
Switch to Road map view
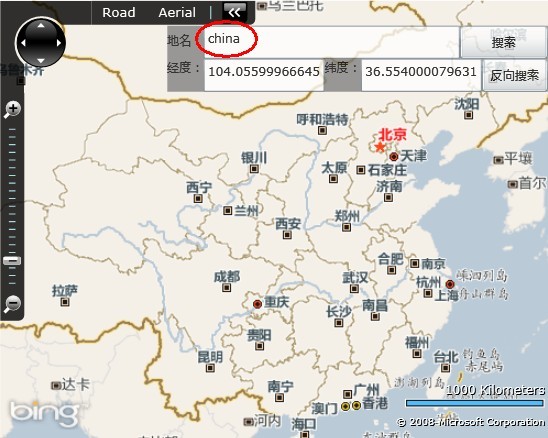click(119, 13)
